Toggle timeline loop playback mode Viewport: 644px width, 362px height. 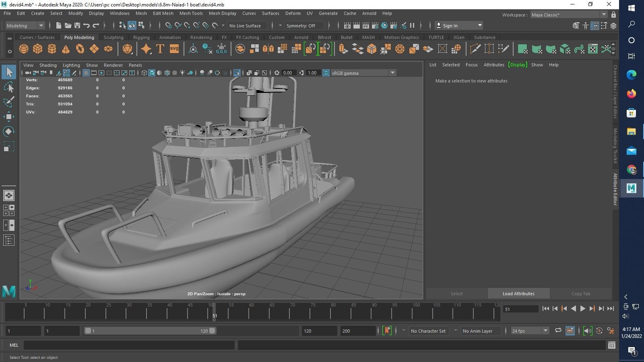pyautogui.click(x=558, y=331)
